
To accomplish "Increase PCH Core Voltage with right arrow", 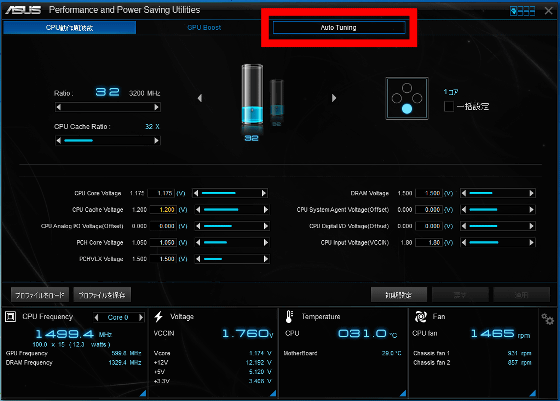I will coord(266,242).
